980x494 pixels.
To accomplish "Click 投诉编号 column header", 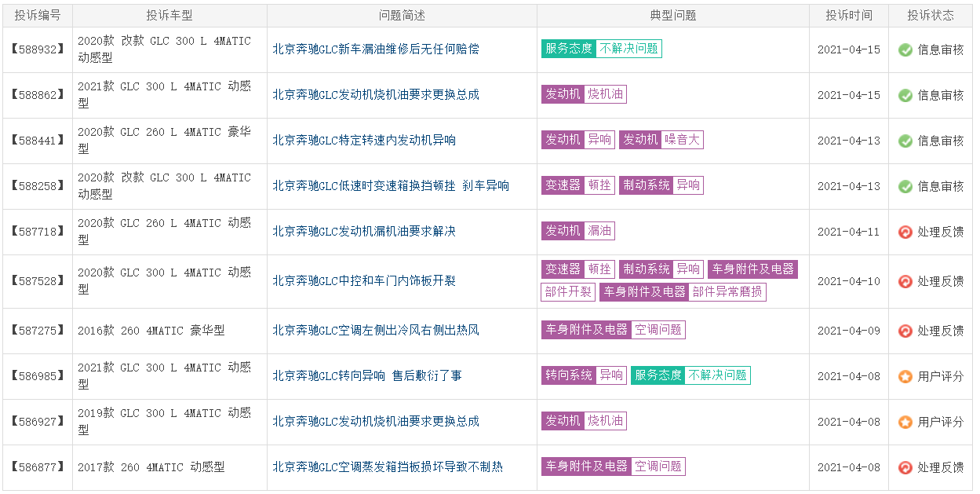I will point(38,16).
